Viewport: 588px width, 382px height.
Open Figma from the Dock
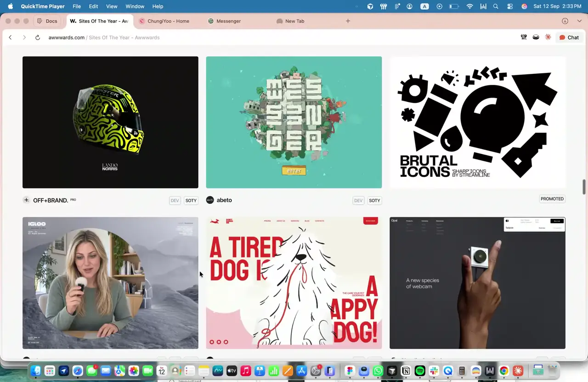click(x=350, y=371)
